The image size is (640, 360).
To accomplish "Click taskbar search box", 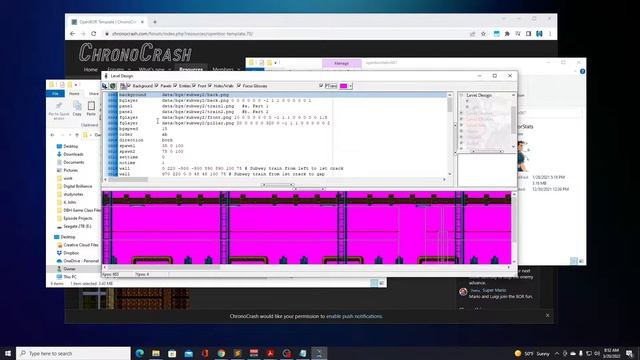I will (x=74, y=353).
